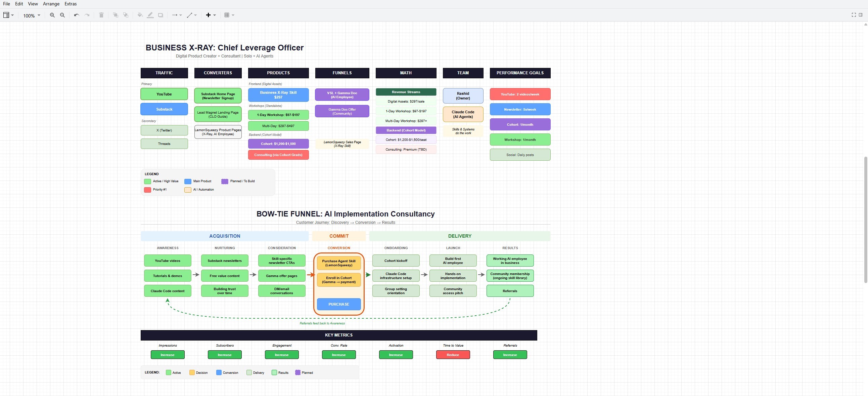This screenshot has width=868, height=396.
Task: Open the 100% zoom level dropdown
Action: click(x=32, y=15)
